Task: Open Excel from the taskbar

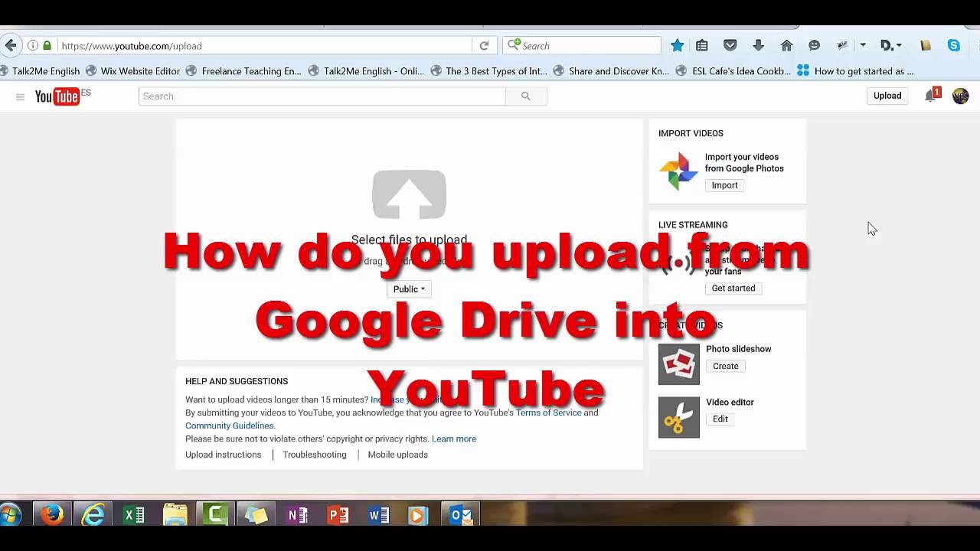Action: 134,514
